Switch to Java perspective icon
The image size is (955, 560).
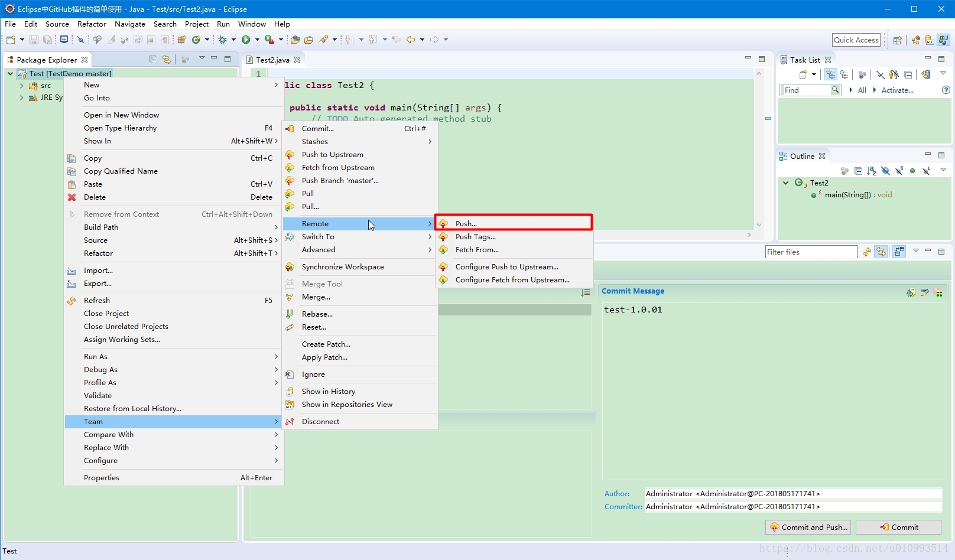(x=943, y=40)
